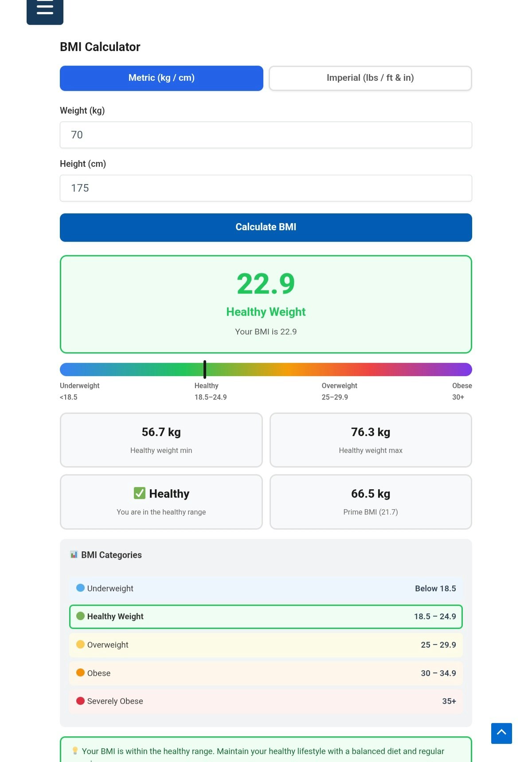
Task: Click the Overweight category row
Action: pyautogui.click(x=266, y=644)
